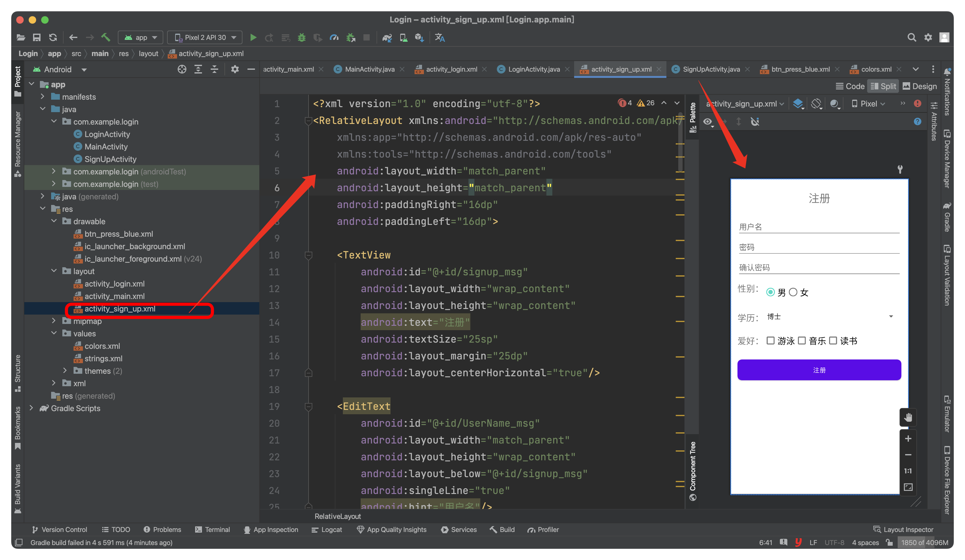The height and width of the screenshot is (560, 965).
Task: Click the green Run app button
Action: pyautogui.click(x=253, y=37)
